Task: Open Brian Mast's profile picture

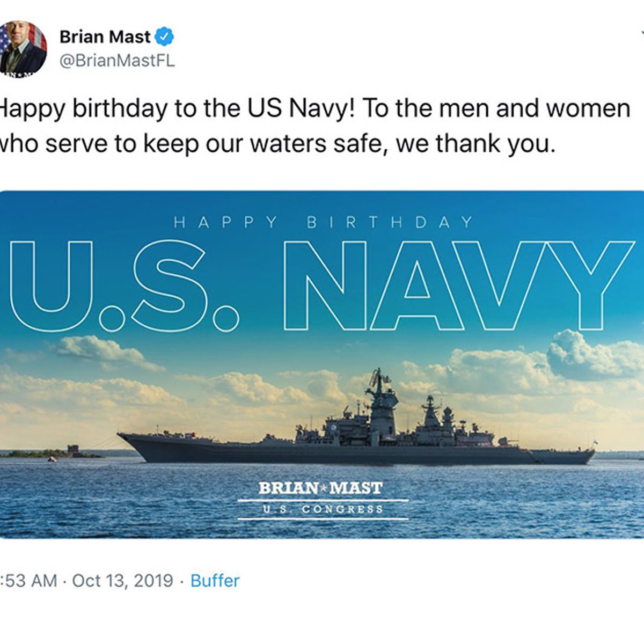Action: point(23,47)
